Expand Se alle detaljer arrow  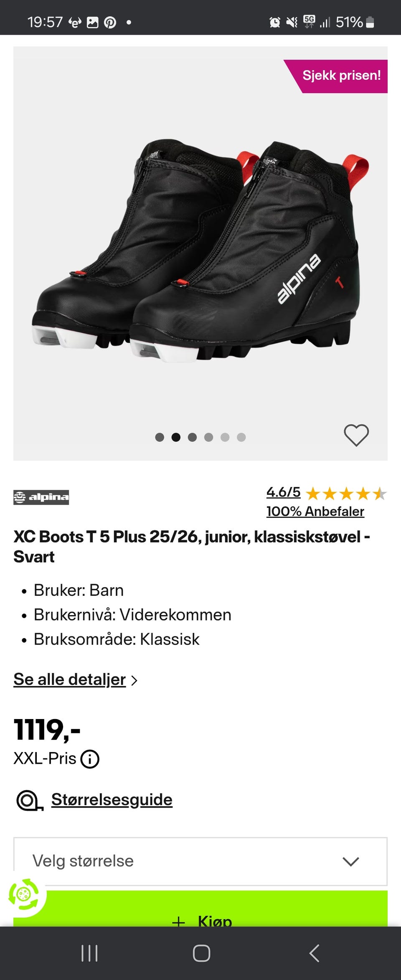click(x=134, y=680)
